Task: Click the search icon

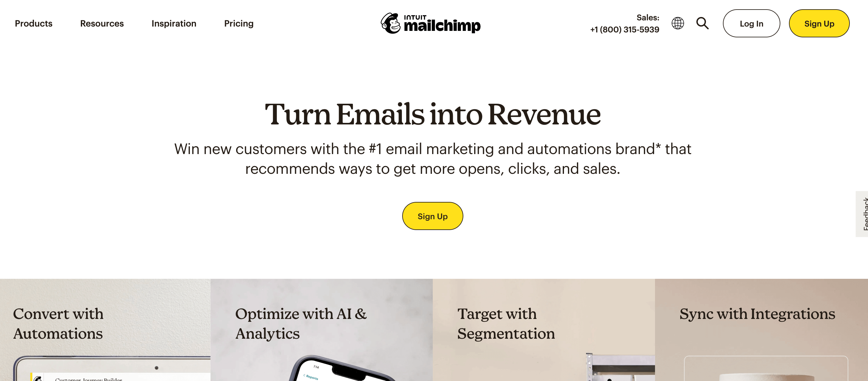Action: click(x=701, y=23)
